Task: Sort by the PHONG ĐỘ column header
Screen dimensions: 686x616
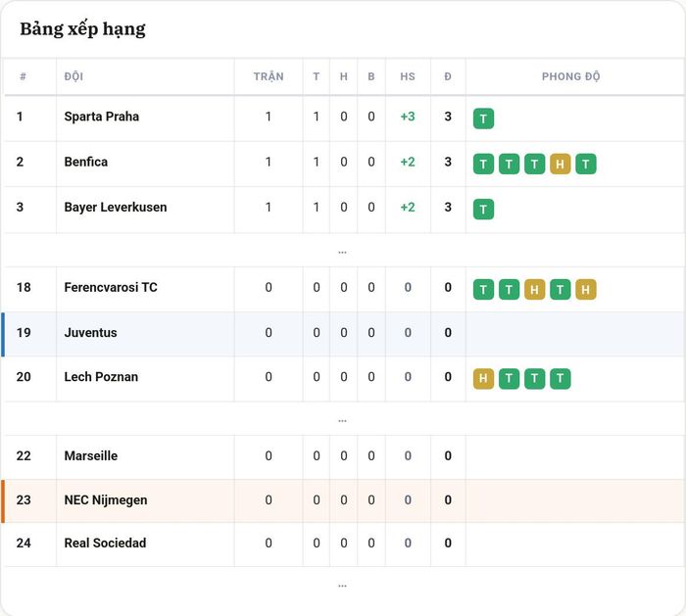Action: [x=571, y=76]
